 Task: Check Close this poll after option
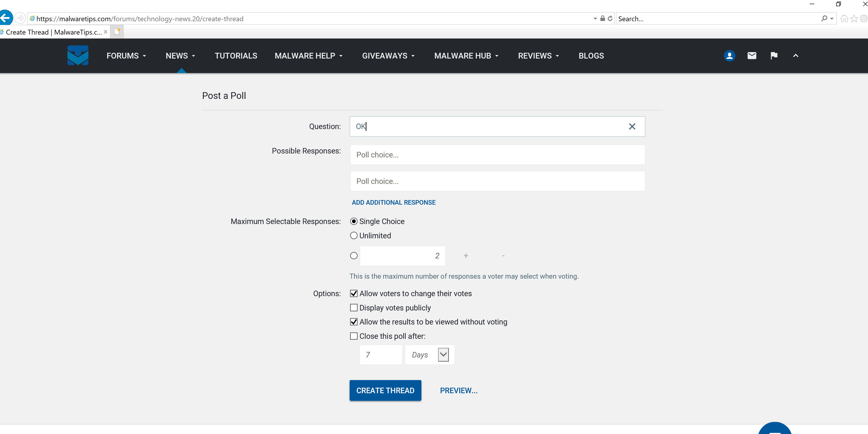(354, 336)
